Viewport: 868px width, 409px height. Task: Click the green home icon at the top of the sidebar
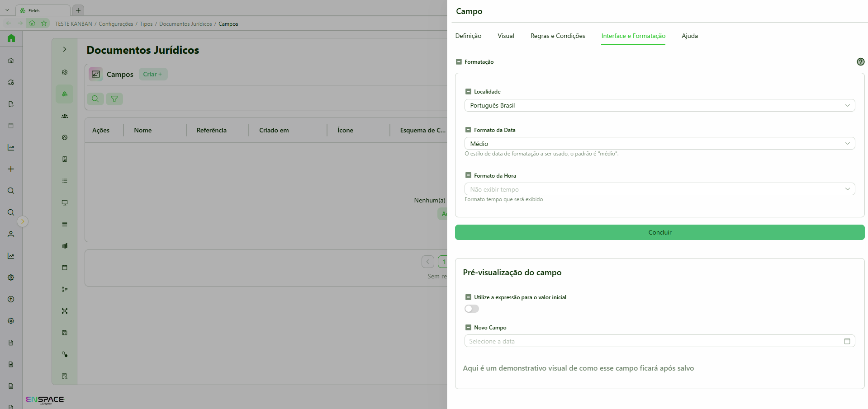11,38
